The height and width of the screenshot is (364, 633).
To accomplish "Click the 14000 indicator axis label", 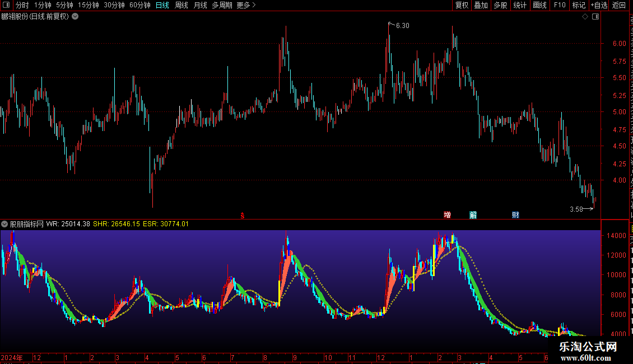I will [x=616, y=236].
